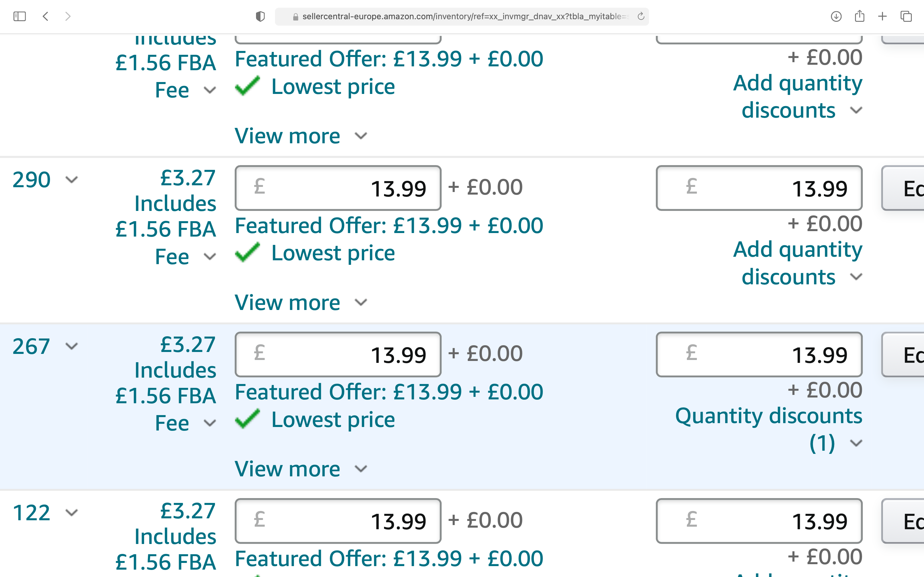This screenshot has width=924, height=577.
Task: Open Quantity discounts (1) for the 267 row
Action: point(769,429)
